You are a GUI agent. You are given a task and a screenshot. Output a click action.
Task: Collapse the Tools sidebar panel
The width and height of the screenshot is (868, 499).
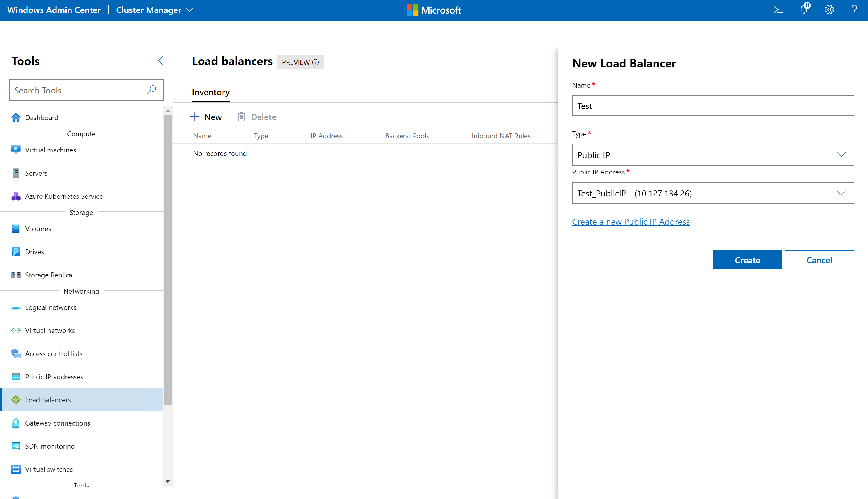coord(160,61)
